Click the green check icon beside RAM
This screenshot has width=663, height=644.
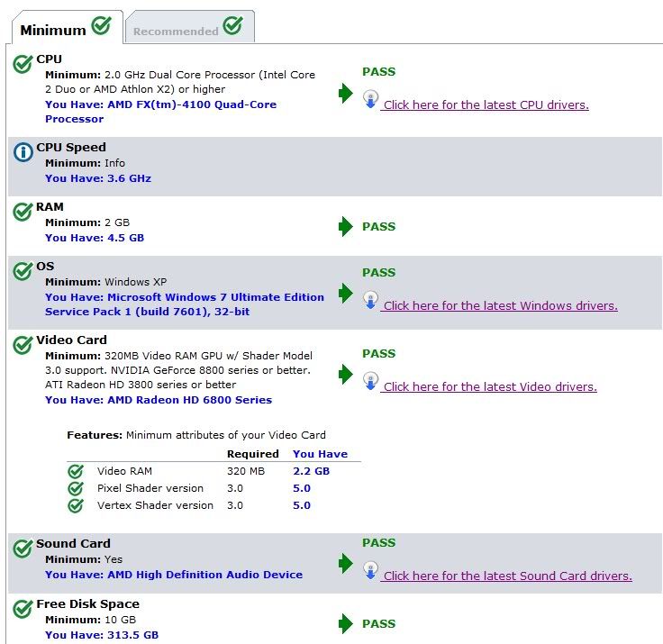tap(23, 212)
